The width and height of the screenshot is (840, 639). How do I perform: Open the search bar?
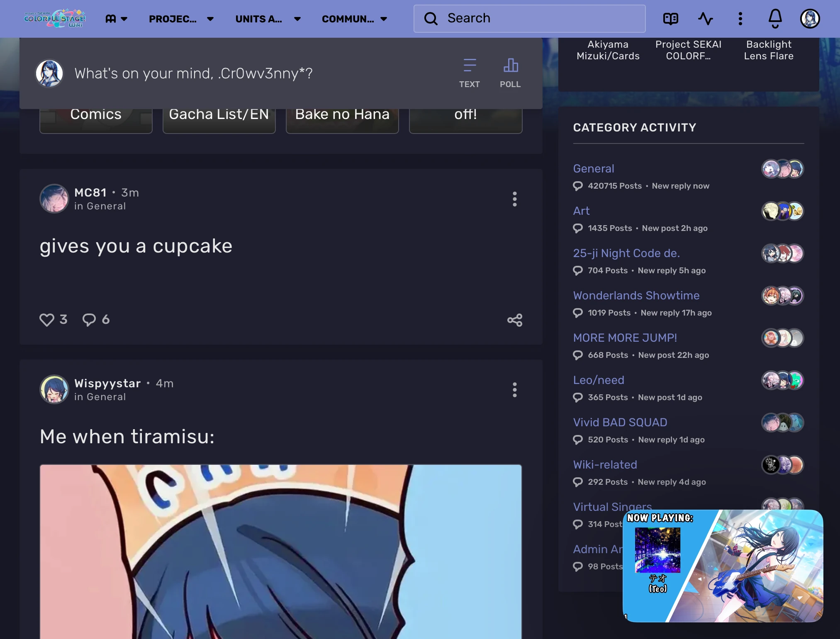point(528,18)
